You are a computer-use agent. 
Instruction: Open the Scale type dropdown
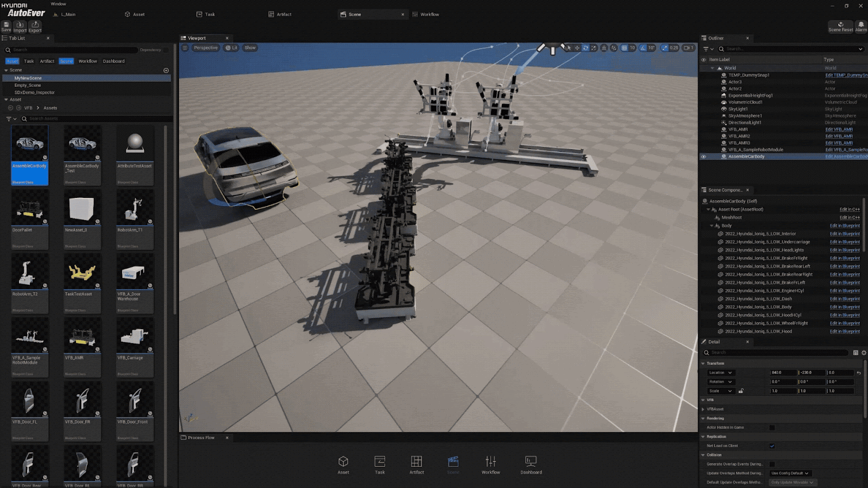click(x=720, y=391)
